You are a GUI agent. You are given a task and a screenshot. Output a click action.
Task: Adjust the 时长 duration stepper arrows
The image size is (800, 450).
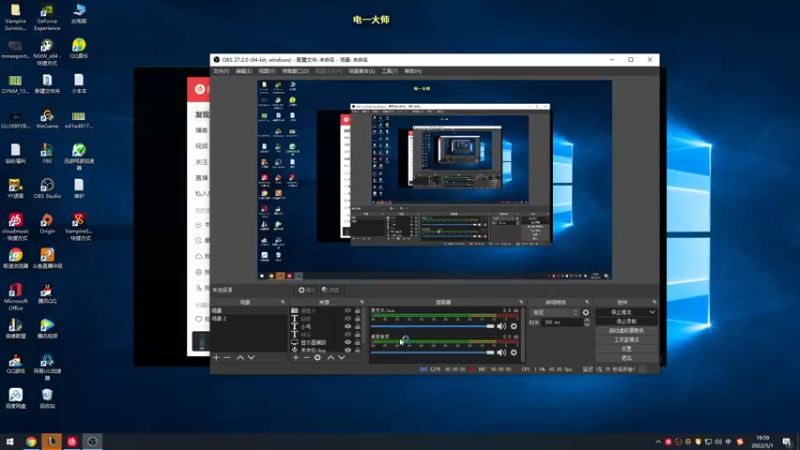coord(587,322)
